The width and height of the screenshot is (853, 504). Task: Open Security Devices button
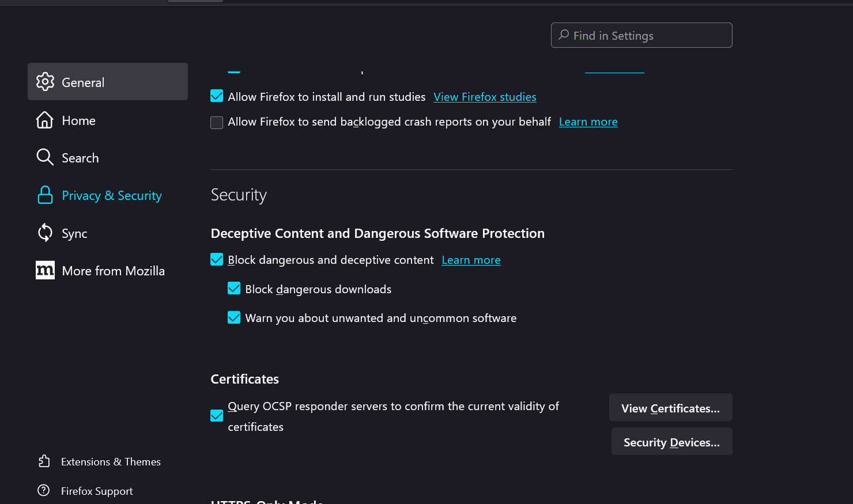[671, 442]
